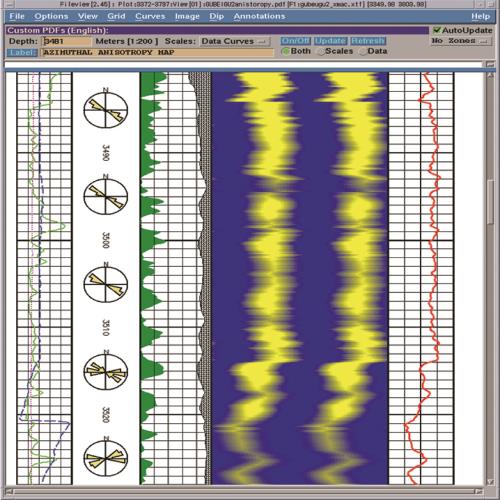Open the Curves menu

tap(150, 16)
